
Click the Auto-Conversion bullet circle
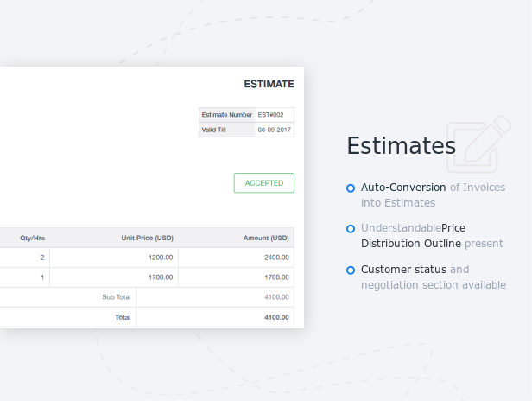tap(351, 188)
